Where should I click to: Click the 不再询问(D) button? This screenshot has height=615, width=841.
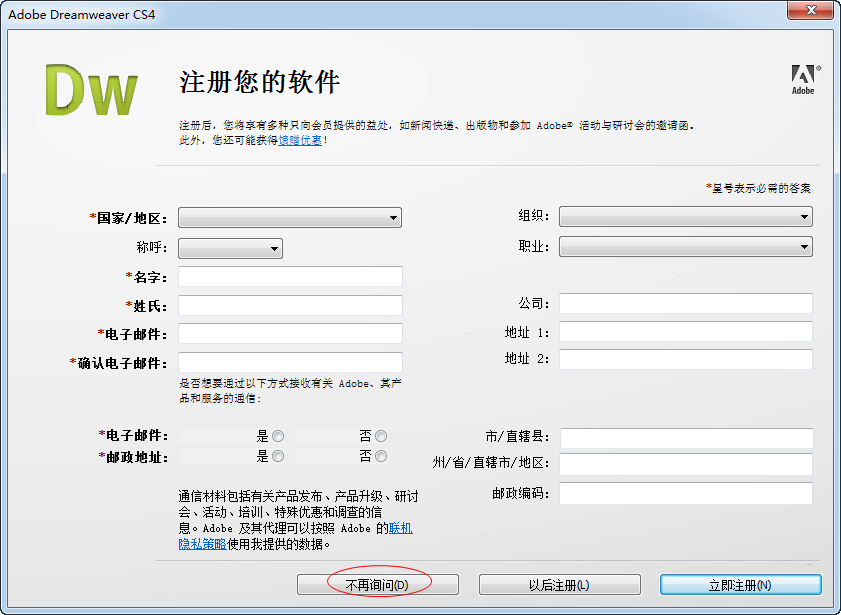(378, 585)
